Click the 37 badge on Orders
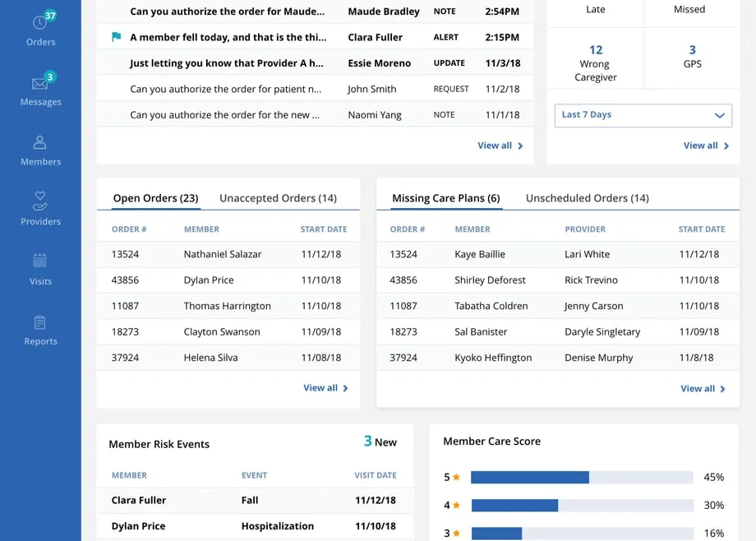Screen dimensions: 756x541 tap(50, 16)
